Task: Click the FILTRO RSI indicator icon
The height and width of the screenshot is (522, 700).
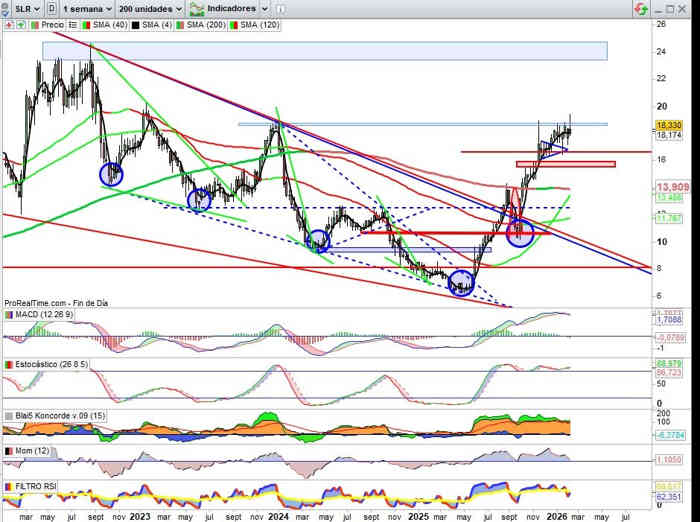Action: [10, 485]
